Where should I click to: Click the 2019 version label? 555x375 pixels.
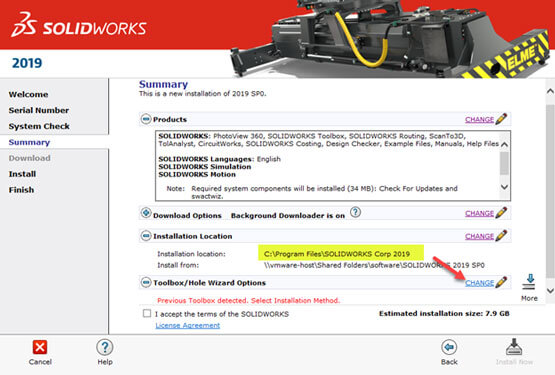(27, 63)
